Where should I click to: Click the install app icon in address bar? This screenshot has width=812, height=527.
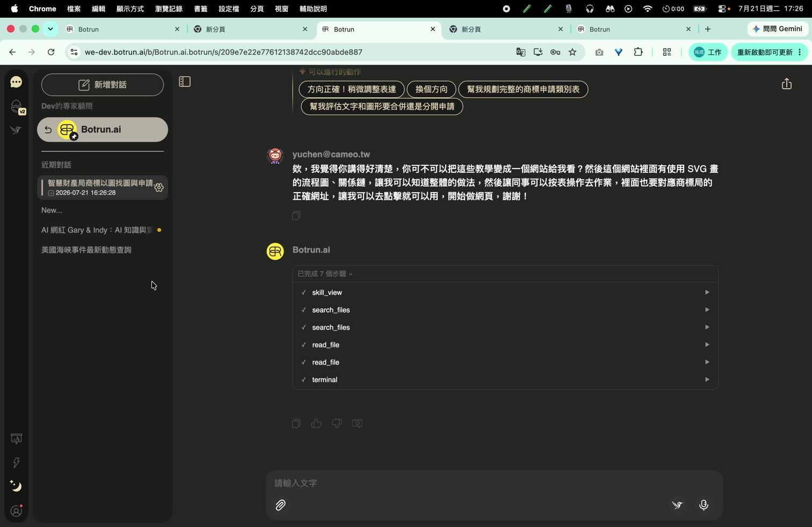point(538,52)
